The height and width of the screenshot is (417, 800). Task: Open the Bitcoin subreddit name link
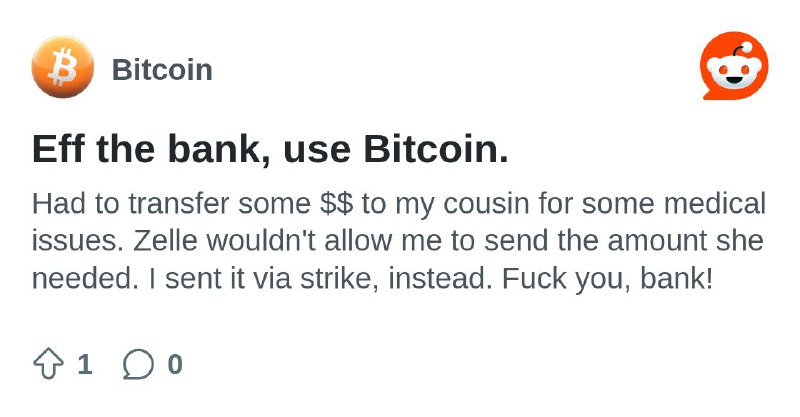point(162,70)
